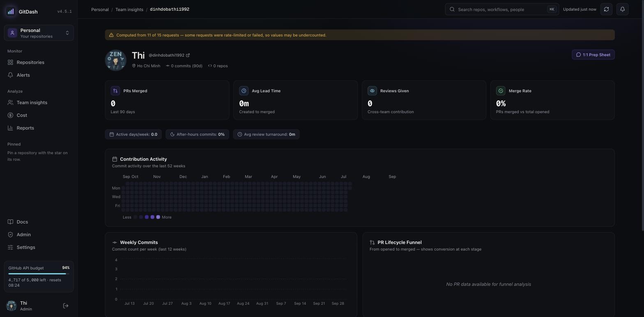
Task: Click the profile avatar picture of Thi
Action: [116, 60]
